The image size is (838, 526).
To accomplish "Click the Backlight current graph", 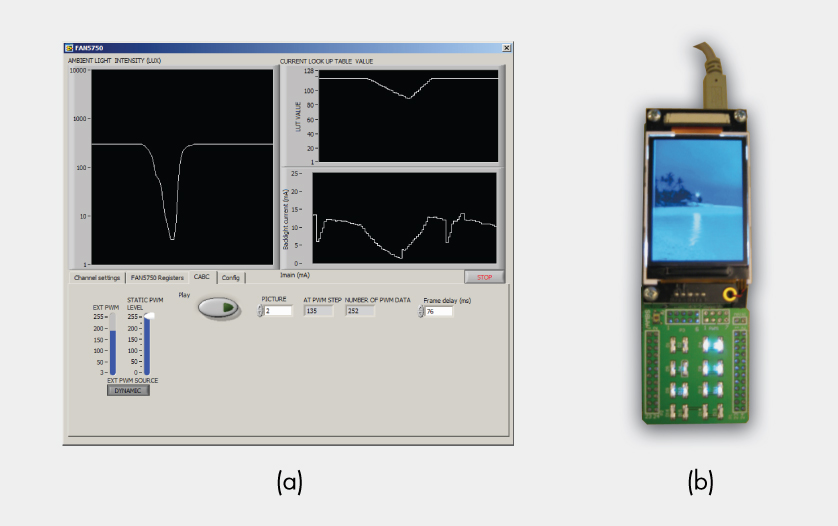I will click(405, 218).
